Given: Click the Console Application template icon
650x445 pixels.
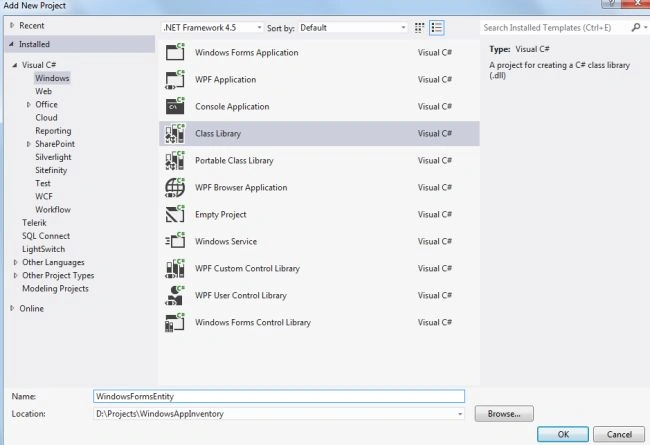Looking at the screenshot, I should pos(175,106).
